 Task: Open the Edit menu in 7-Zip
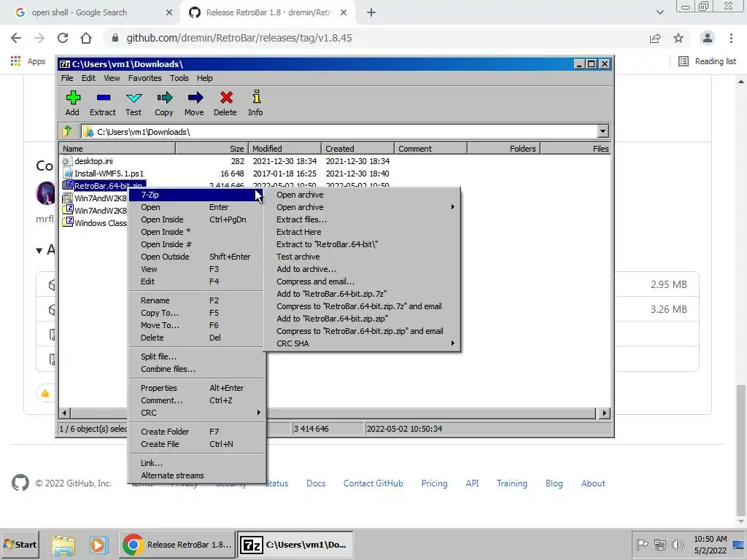point(88,78)
